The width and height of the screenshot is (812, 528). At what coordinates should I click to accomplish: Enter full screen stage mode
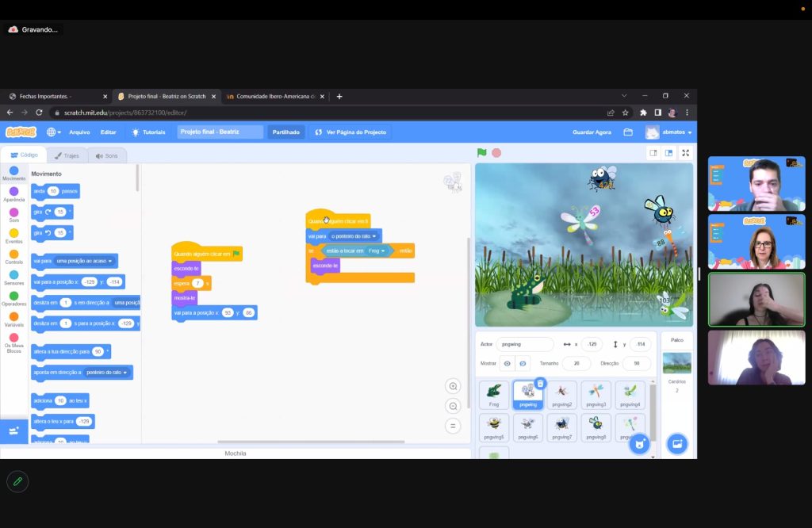coord(685,153)
